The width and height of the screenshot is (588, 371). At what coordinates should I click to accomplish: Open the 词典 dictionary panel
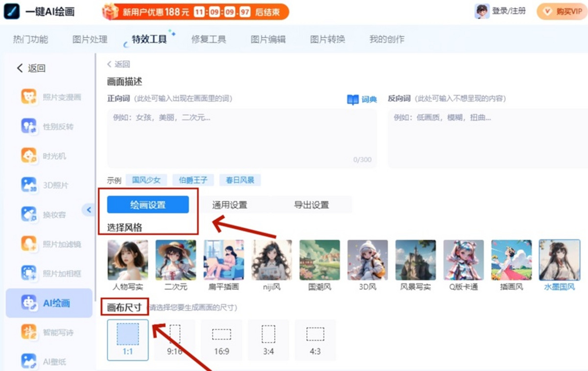(x=368, y=99)
